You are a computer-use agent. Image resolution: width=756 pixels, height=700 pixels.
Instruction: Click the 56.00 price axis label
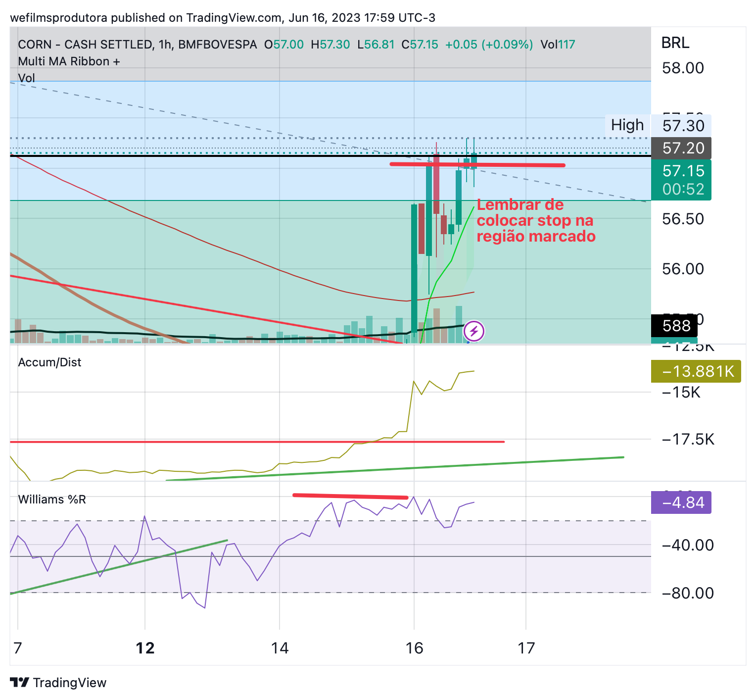pyautogui.click(x=683, y=269)
